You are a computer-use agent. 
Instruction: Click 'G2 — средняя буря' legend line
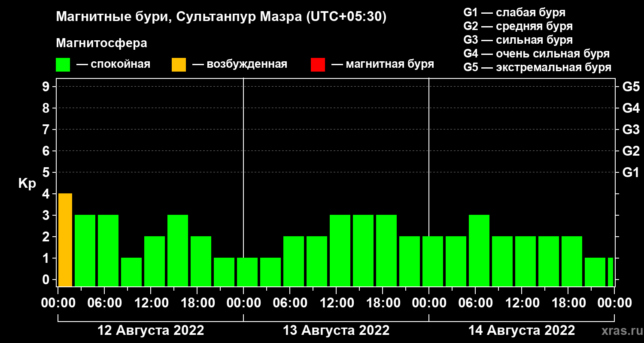pos(518,26)
